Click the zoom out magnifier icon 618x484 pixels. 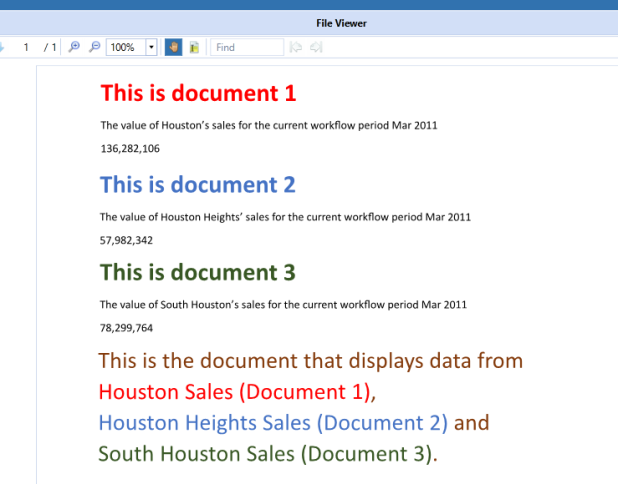coord(94,47)
